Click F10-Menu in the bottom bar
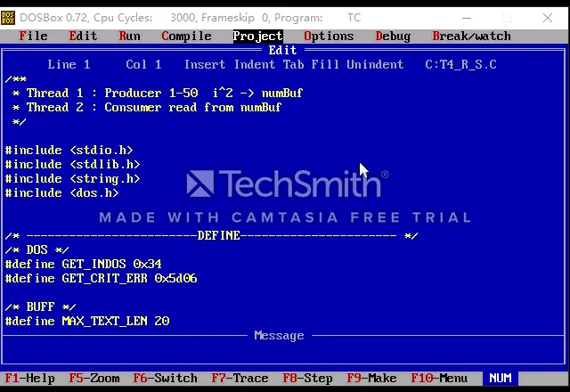Viewport: 570px width, 392px height. [x=439, y=378]
